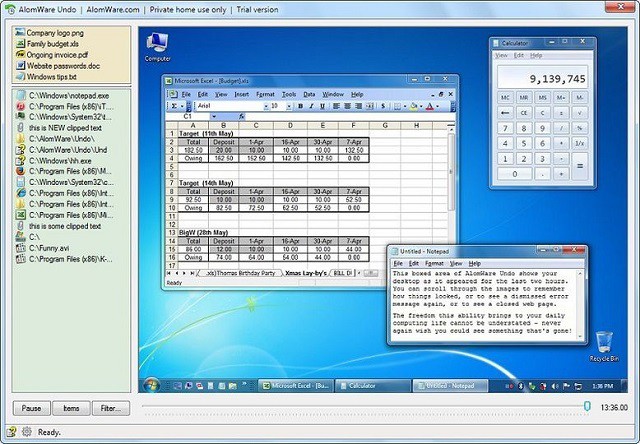The height and width of the screenshot is (444, 640).
Task: Open the settings gear in AlomWare status bar
Action: 27,431
